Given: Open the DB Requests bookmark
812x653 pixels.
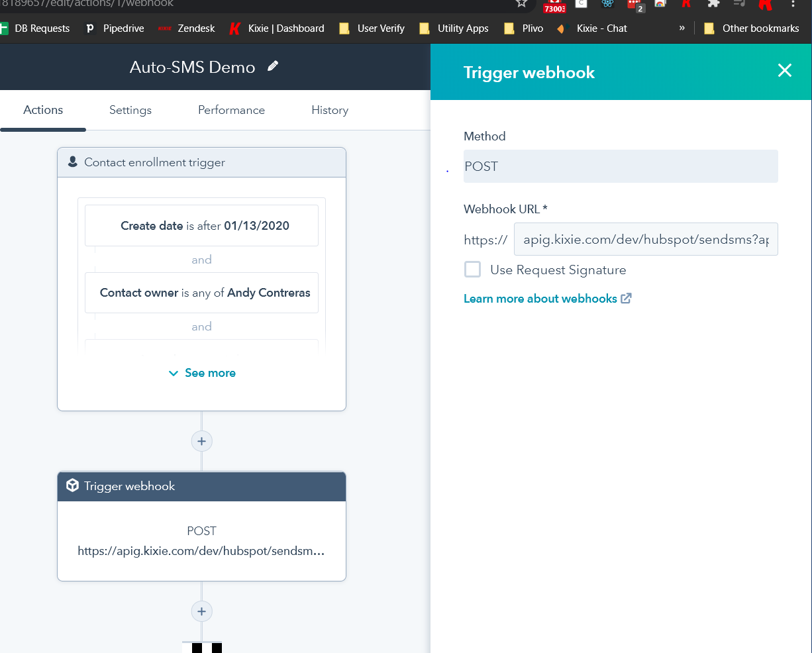Looking at the screenshot, I should click(36, 28).
